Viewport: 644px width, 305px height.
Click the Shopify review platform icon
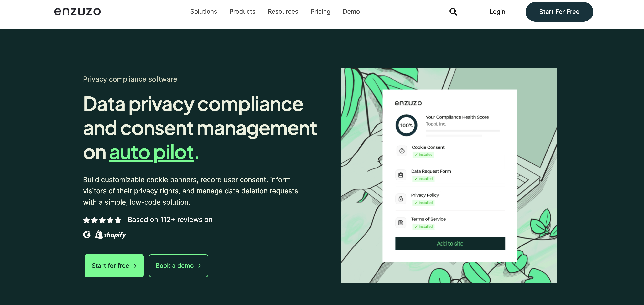coord(111,235)
